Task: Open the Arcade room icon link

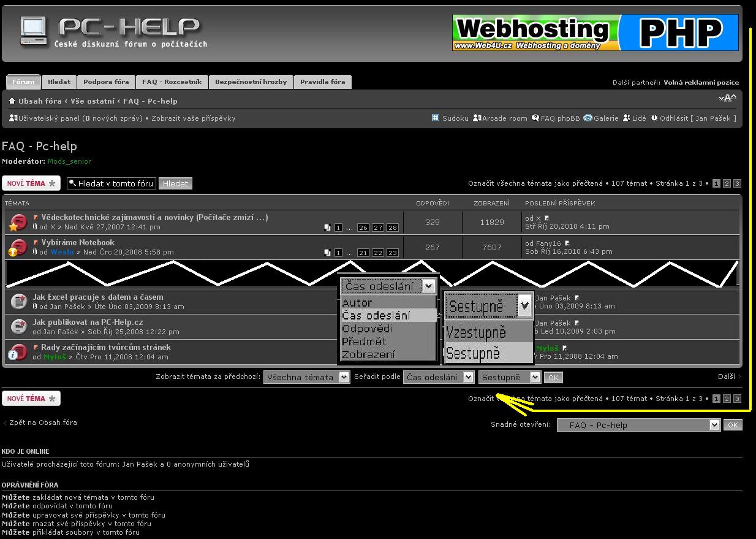Action: pyautogui.click(x=477, y=118)
